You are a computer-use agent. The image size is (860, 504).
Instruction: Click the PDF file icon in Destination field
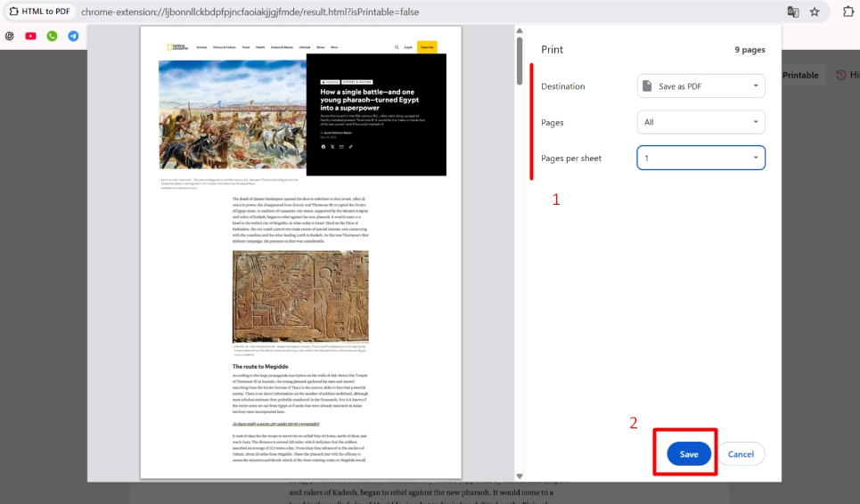(647, 86)
